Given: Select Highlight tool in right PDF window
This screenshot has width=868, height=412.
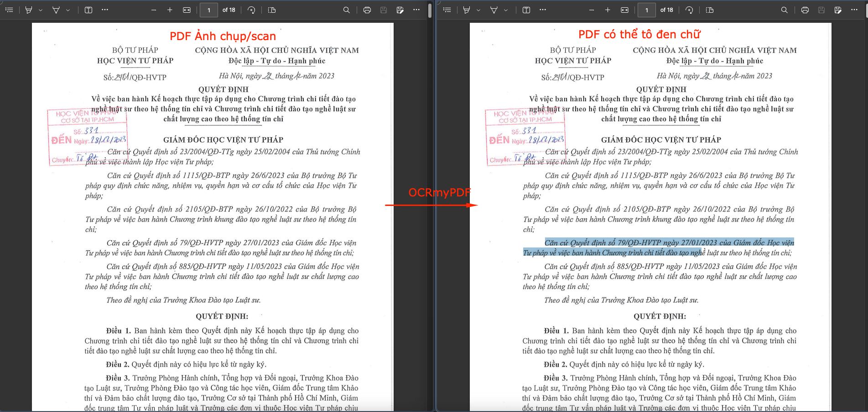Looking at the screenshot, I should 467,10.
